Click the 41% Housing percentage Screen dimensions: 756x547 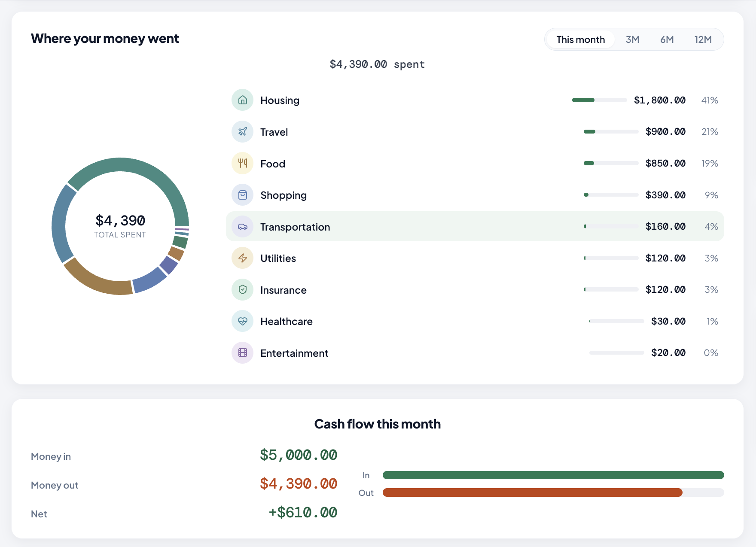coord(710,100)
